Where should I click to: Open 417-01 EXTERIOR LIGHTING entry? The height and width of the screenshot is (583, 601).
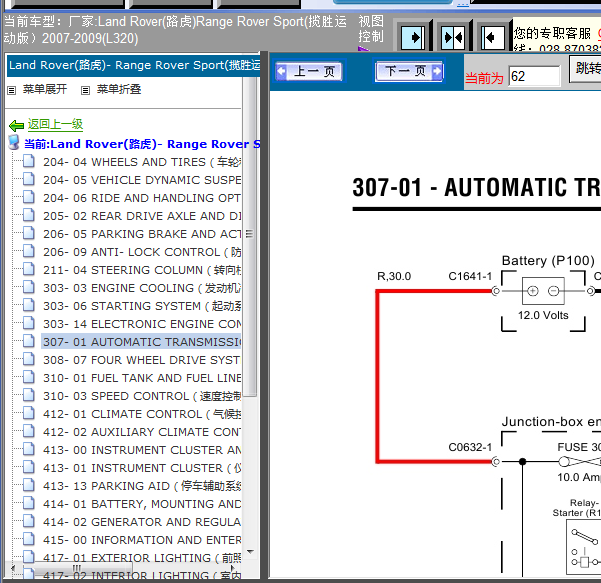pyautogui.click(x=142, y=558)
